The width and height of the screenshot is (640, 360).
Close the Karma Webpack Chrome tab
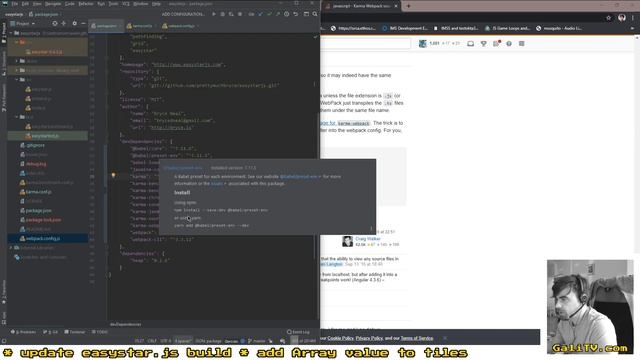pyautogui.click(x=396, y=6)
